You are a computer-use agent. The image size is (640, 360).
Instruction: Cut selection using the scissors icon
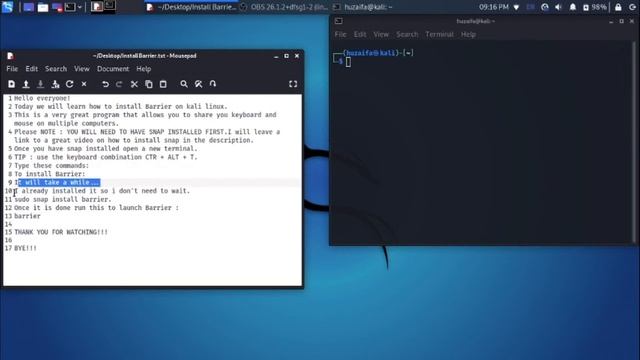pyautogui.click(x=134, y=84)
